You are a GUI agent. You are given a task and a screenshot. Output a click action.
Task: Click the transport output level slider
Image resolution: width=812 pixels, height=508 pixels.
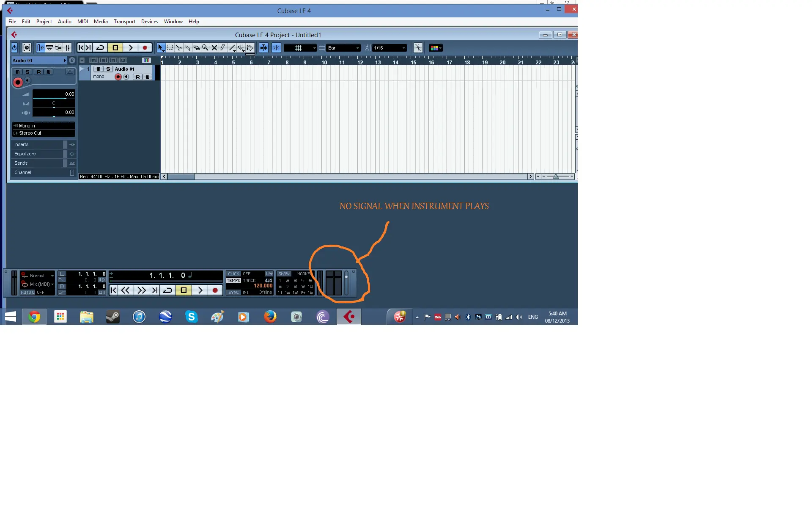(x=346, y=283)
